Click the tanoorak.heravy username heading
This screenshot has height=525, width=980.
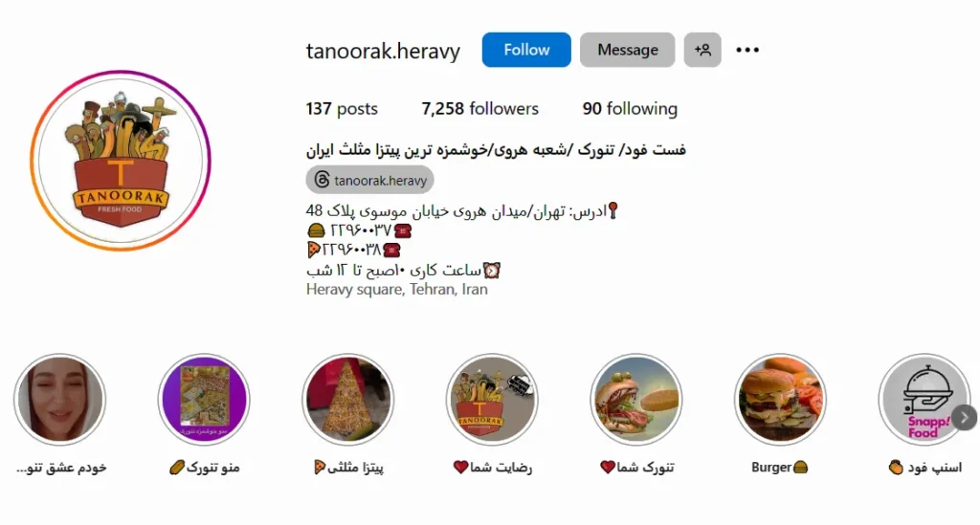point(383,51)
